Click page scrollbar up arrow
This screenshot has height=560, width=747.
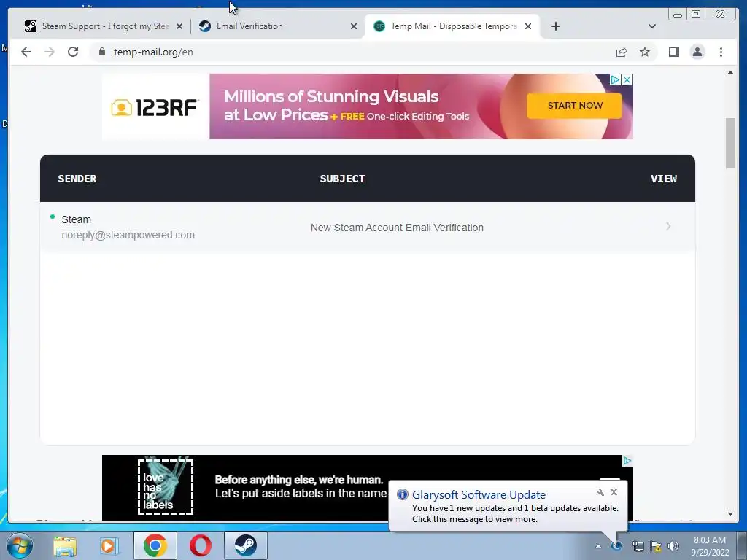(730, 73)
